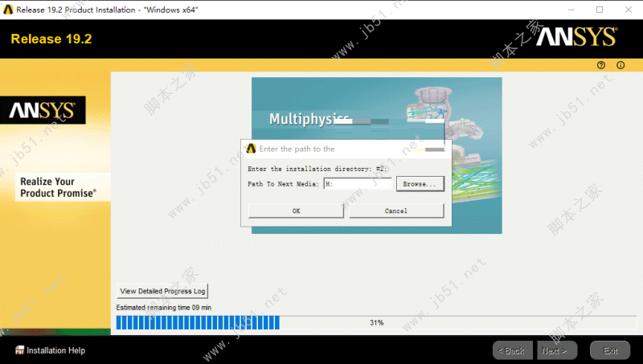Click 'Enter the installation directory: #2:' text
Image resolution: width=643 pixels, height=364 pixels.
tap(317, 169)
